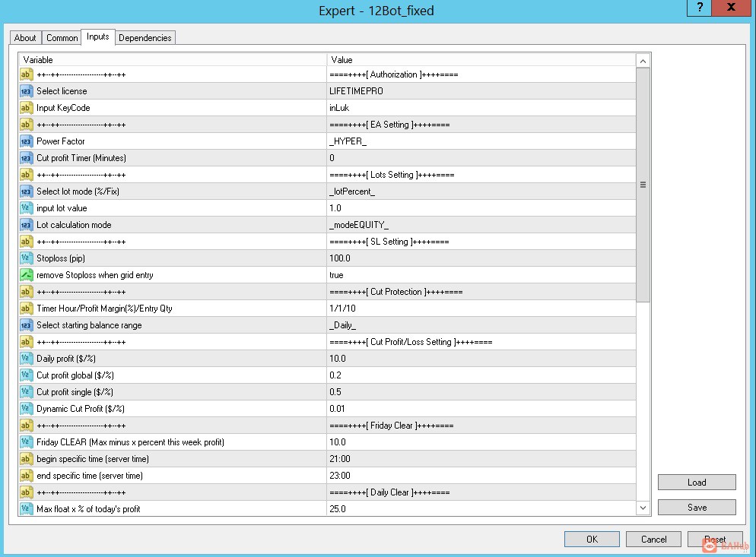Click the string icon in the SL Setting separator row
This screenshot has width=756, height=557.
tap(26, 242)
